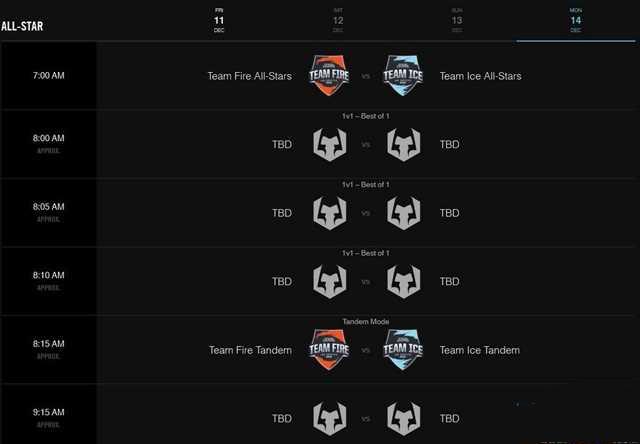Switch to Saturday 12 Dec schedule
640x444 pixels.
(338, 20)
